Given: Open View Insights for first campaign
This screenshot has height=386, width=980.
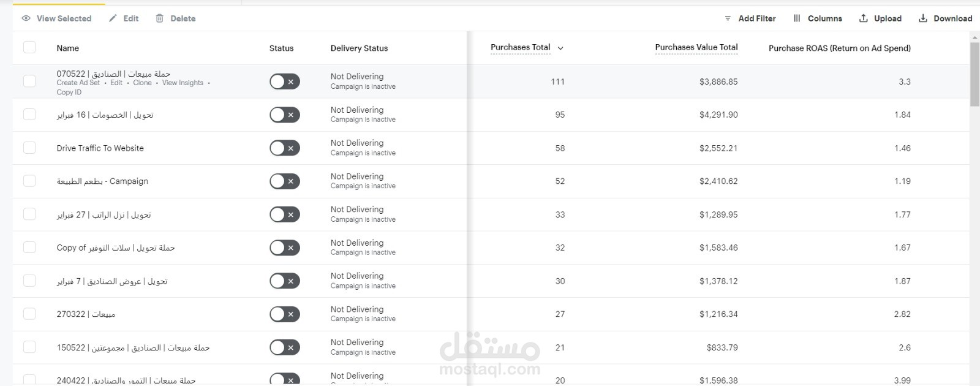Looking at the screenshot, I should pos(183,83).
